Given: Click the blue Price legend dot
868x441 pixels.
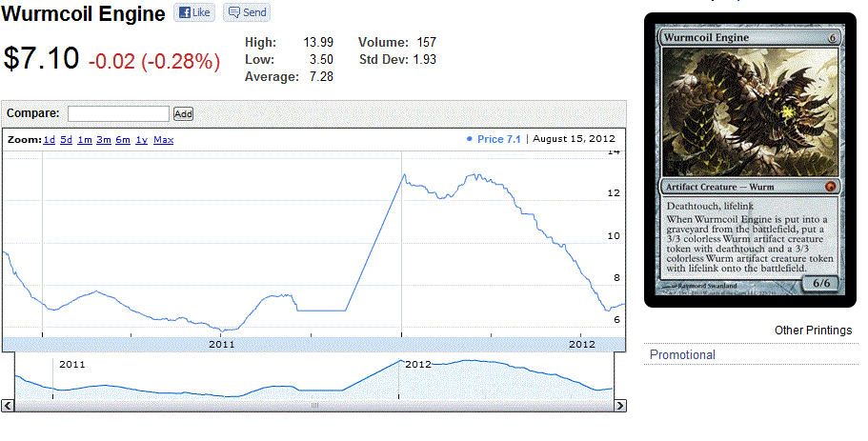Looking at the screenshot, I should tap(470, 139).
